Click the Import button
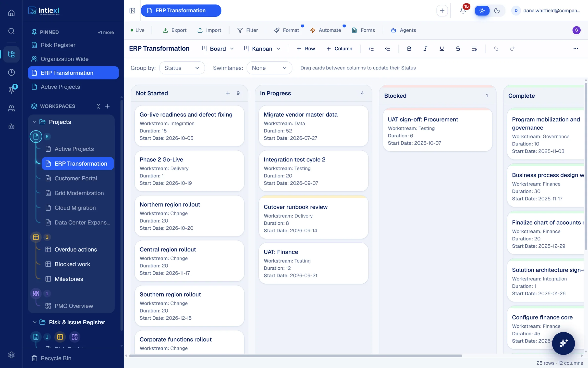Image resolution: width=588 pixels, height=368 pixels. (209, 30)
